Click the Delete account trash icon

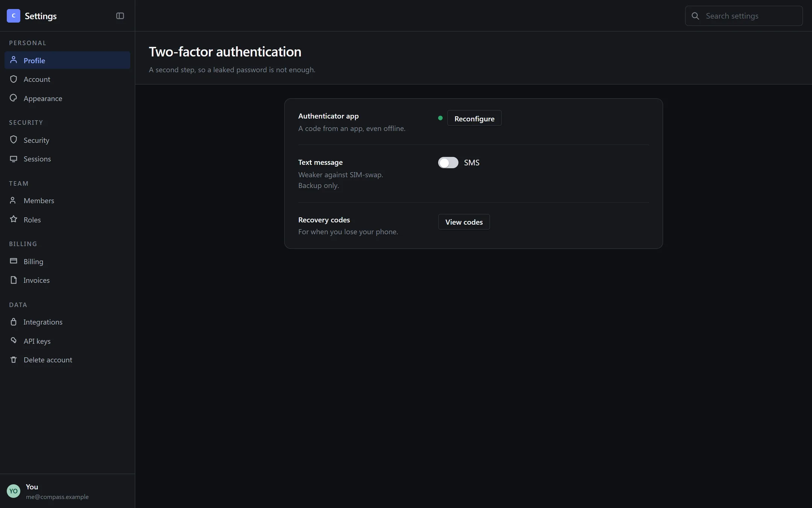(x=14, y=360)
